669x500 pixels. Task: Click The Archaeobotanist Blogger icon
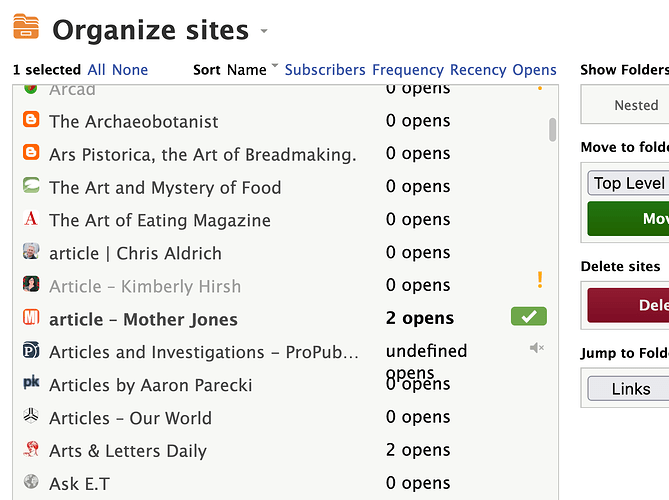click(31, 119)
